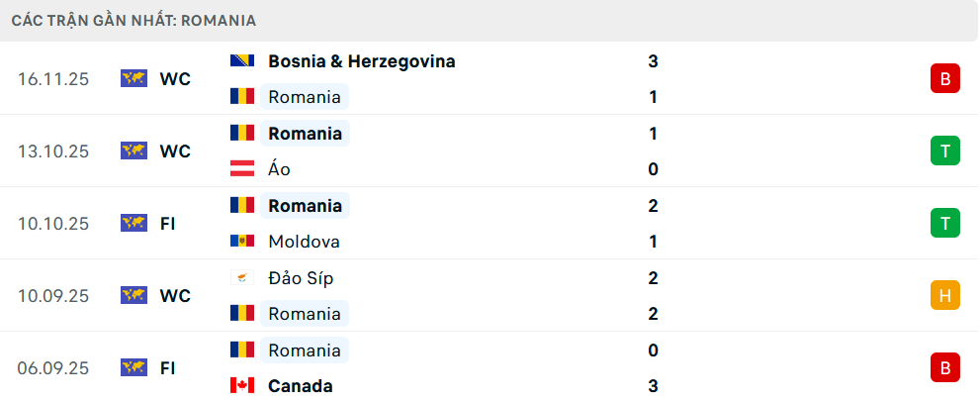Click the 06.09.25 match date

[53, 368]
